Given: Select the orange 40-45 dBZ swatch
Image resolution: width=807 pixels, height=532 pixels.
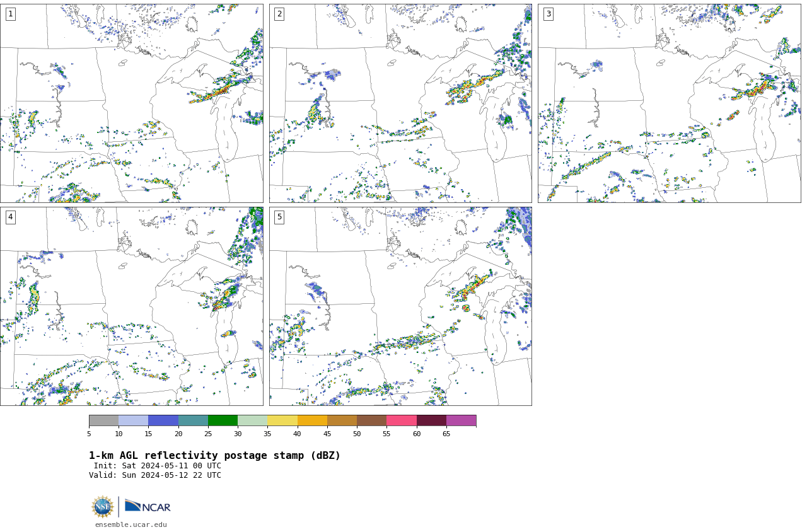Looking at the screenshot, I should pyautogui.click(x=312, y=420).
